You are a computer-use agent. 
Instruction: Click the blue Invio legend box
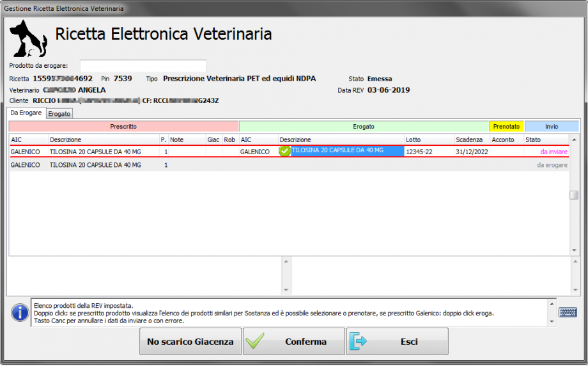click(x=551, y=127)
